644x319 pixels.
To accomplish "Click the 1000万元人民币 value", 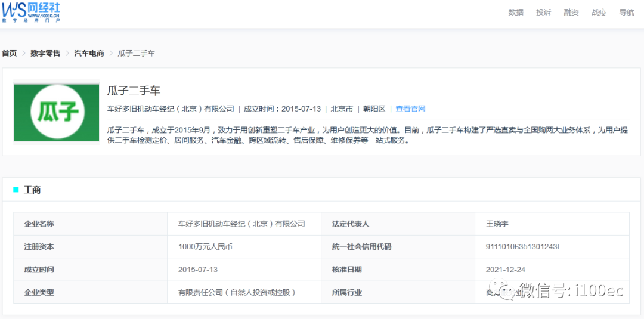I will (x=206, y=247).
